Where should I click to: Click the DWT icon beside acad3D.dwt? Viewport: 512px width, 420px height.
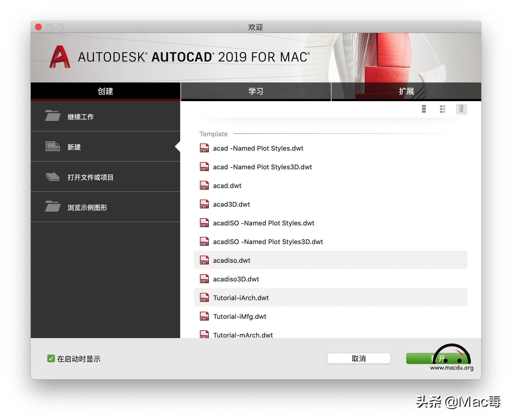pyautogui.click(x=204, y=204)
